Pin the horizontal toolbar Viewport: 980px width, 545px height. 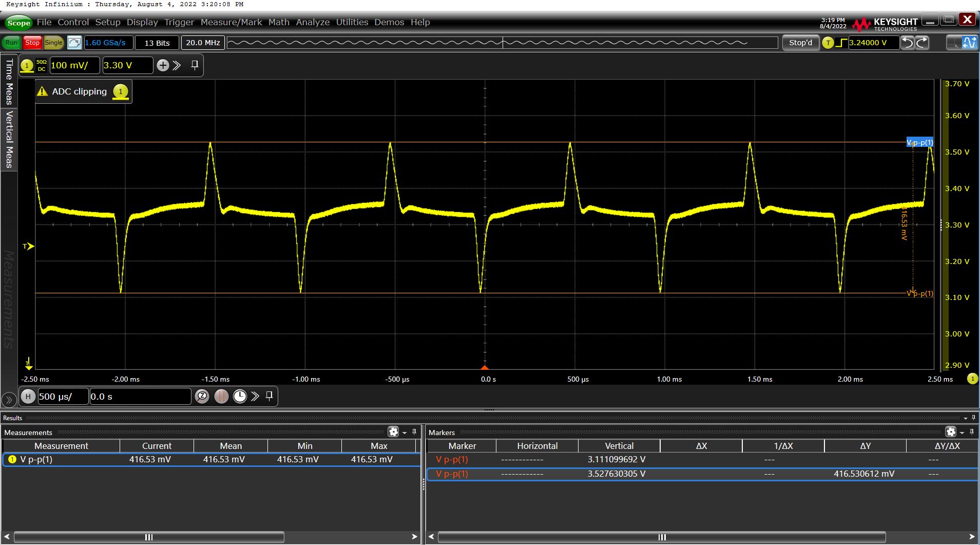click(269, 396)
